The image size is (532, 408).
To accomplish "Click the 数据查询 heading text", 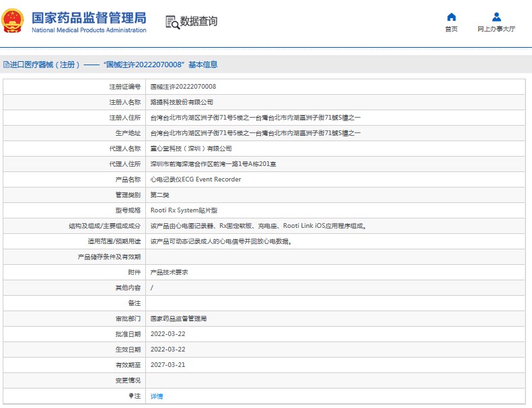I will (x=198, y=21).
